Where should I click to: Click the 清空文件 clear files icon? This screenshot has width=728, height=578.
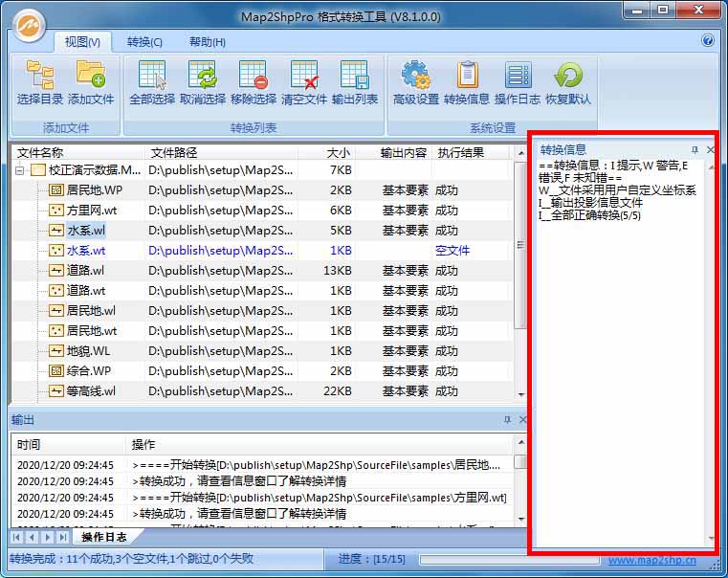click(x=304, y=75)
